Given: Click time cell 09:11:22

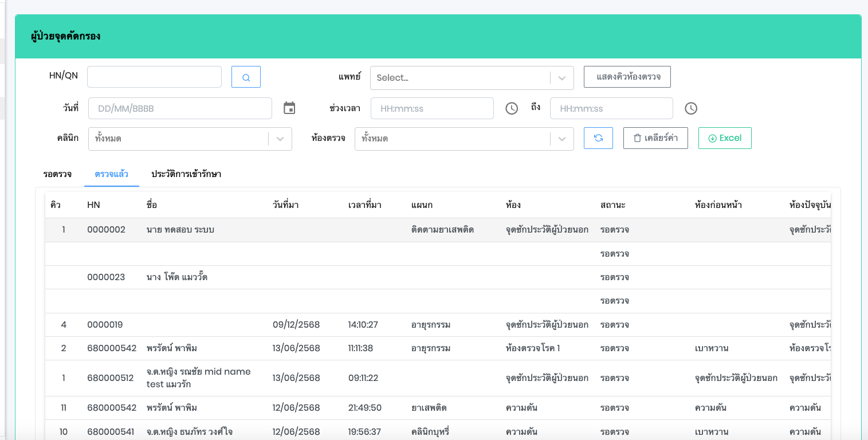Looking at the screenshot, I should 363,378.
